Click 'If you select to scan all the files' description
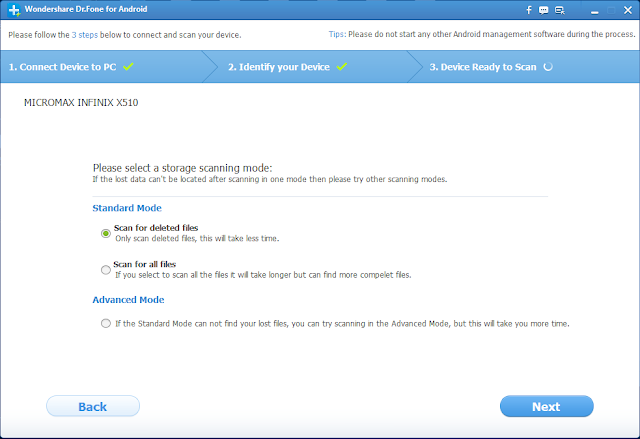The height and width of the screenshot is (439, 640). coord(263,275)
